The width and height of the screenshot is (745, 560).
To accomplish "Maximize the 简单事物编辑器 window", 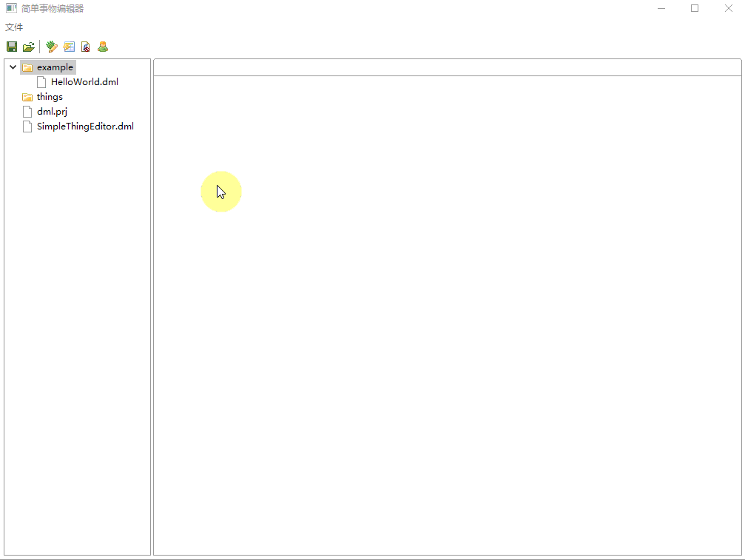I will pyautogui.click(x=695, y=9).
